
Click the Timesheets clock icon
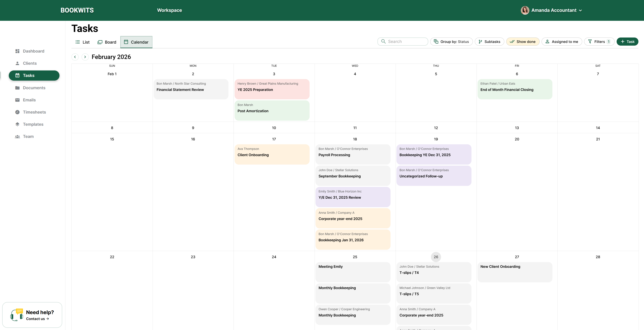click(17, 112)
